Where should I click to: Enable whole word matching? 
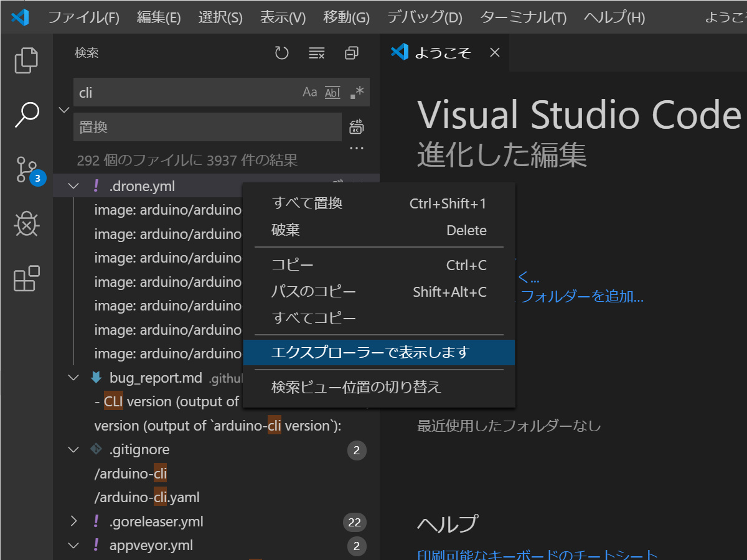point(332,91)
